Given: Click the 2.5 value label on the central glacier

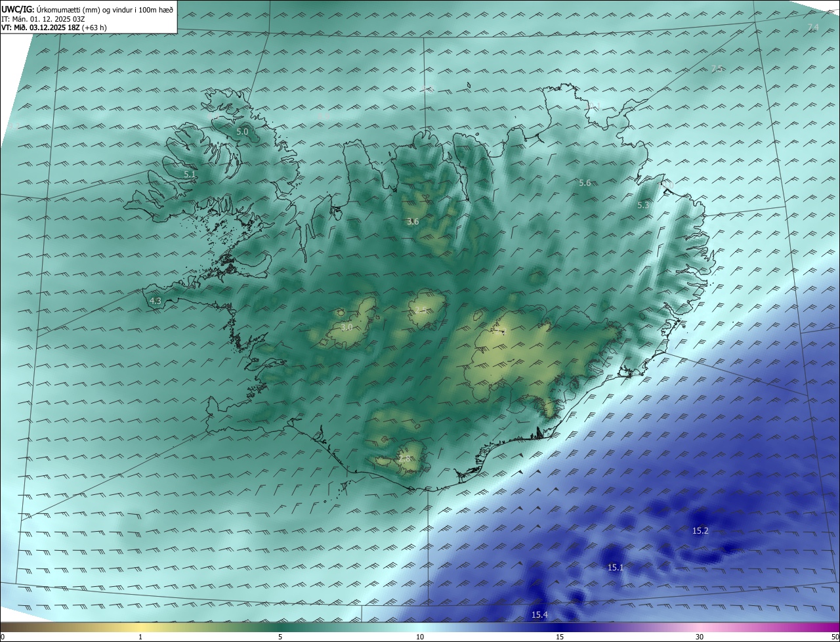Looking at the screenshot, I should pos(421,310).
